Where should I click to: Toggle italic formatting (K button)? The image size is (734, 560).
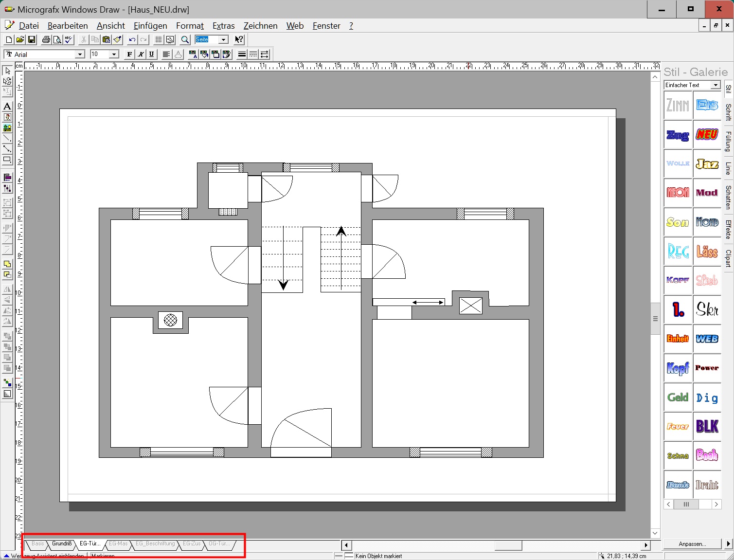141,54
